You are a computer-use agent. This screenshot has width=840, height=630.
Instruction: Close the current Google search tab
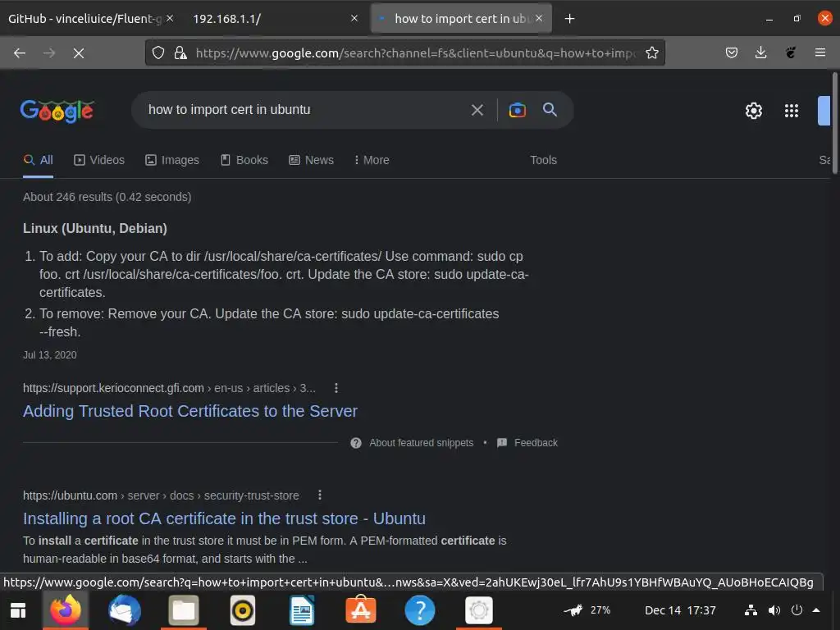click(x=539, y=18)
